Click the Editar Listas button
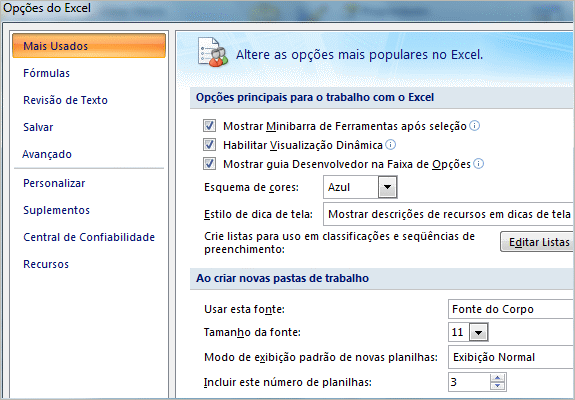Screen dimensions: 575x400 pos(537,242)
